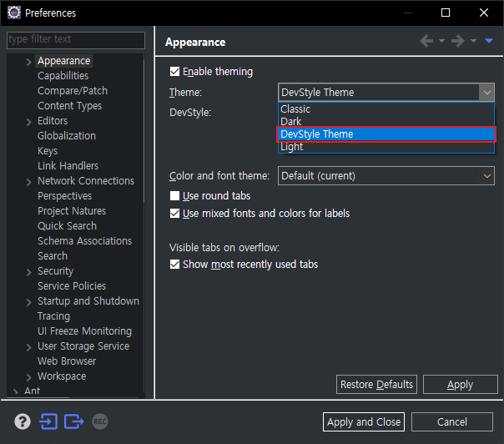Open the Keys preference page
The image size is (504, 444).
[x=48, y=151]
